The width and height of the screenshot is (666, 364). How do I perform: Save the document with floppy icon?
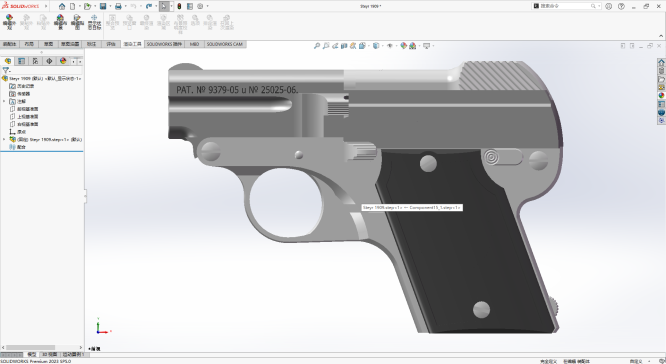[103, 6]
